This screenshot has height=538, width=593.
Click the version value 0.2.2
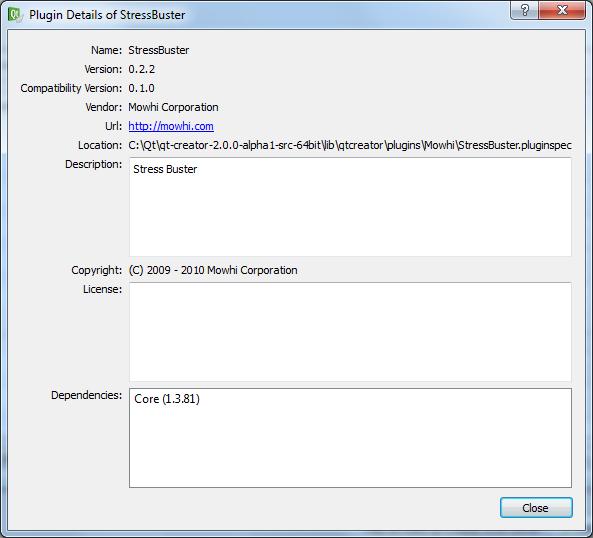[141, 69]
